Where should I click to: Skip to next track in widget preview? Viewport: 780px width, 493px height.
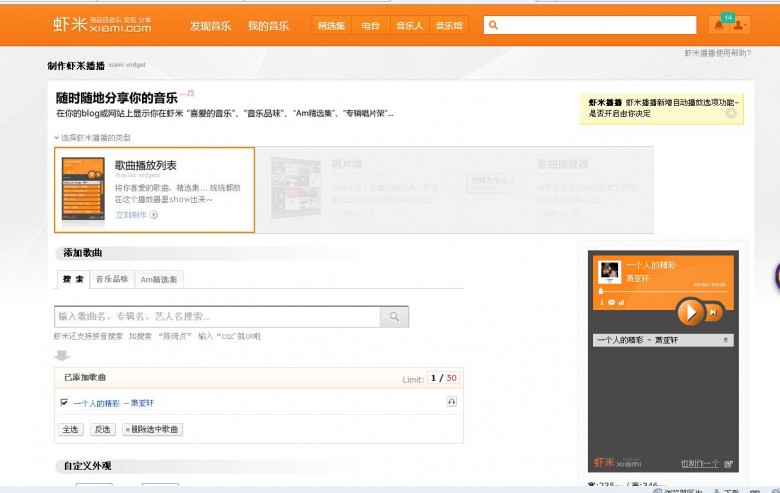[x=714, y=313]
